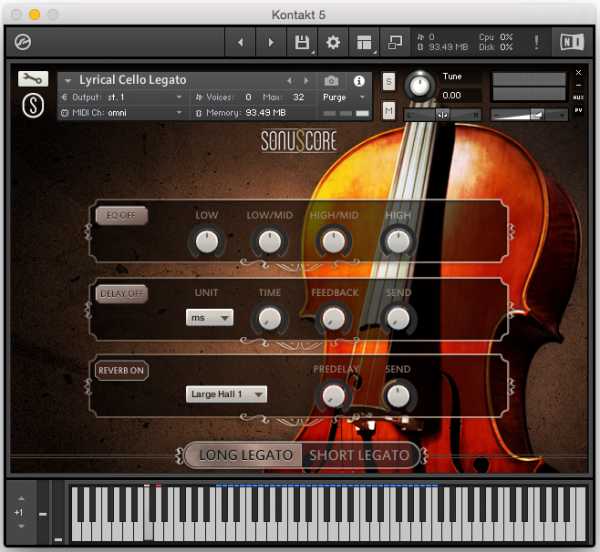Click the Tune knob
This screenshot has width=600, height=552.
pos(419,86)
